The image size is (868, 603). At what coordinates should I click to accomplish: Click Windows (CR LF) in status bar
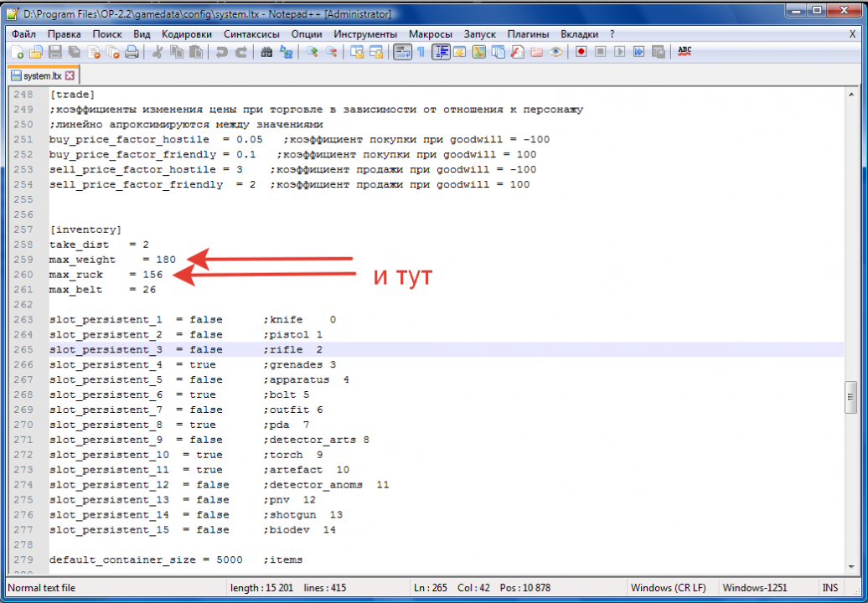pyautogui.click(x=668, y=588)
